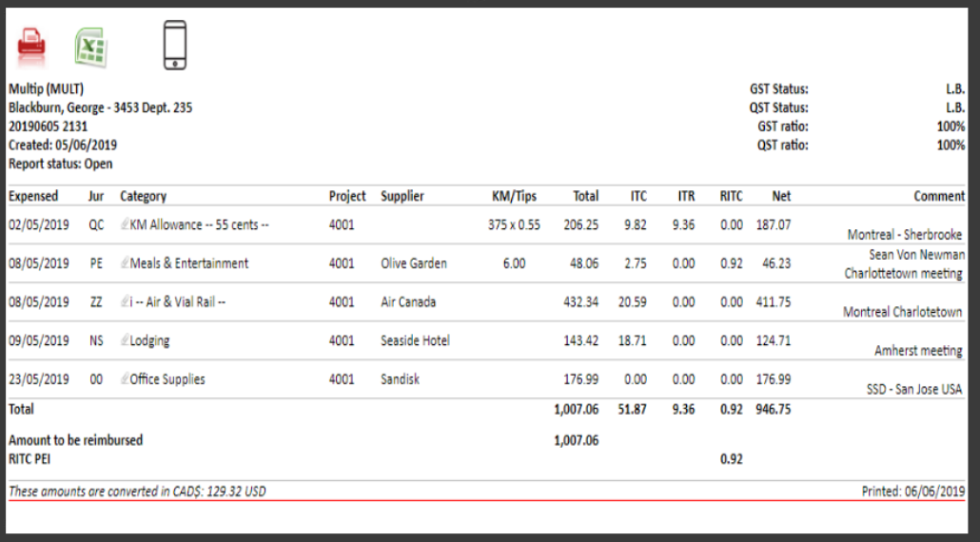Click the Comment column header
Viewport: 980px width, 542px height.
pos(939,196)
